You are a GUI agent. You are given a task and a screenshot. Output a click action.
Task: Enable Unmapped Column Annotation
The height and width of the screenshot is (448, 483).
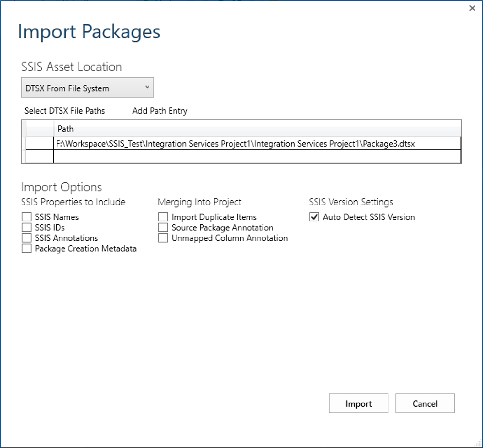pos(163,238)
